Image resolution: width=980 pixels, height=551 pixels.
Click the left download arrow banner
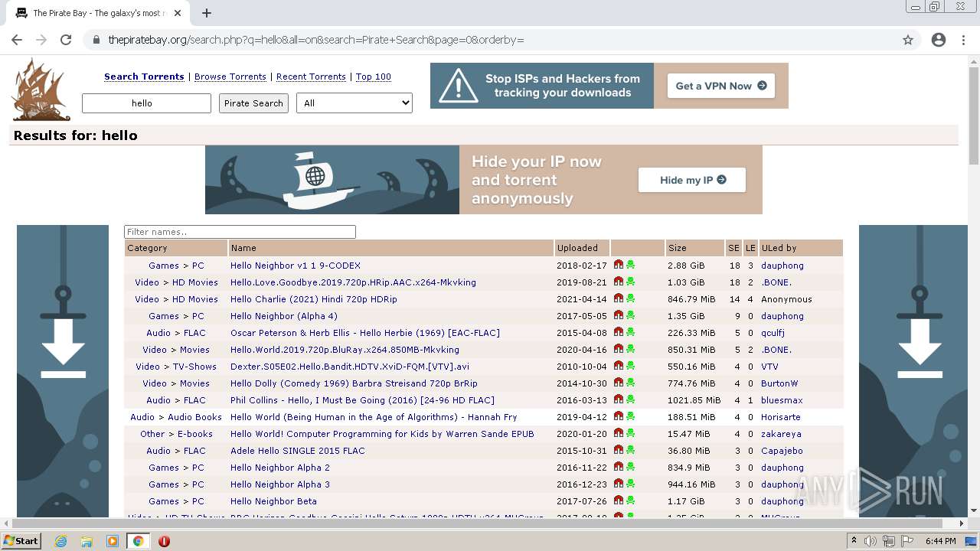(63, 370)
